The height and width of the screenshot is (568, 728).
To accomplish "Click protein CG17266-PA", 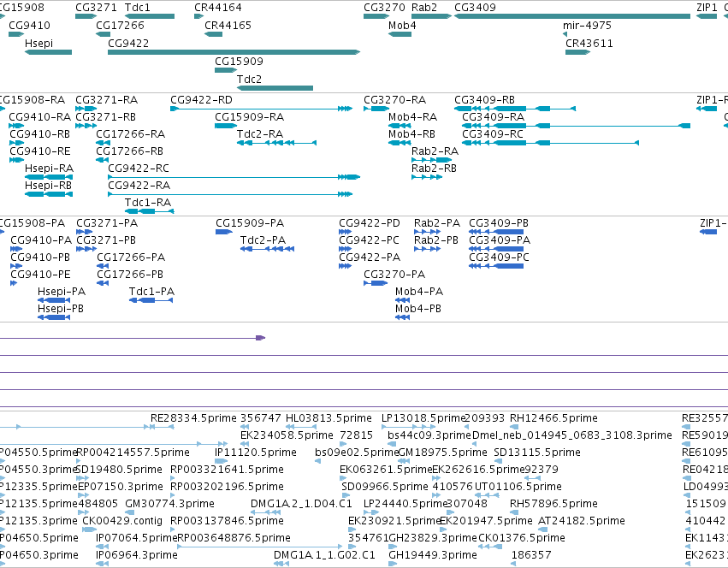I will 131,257.
